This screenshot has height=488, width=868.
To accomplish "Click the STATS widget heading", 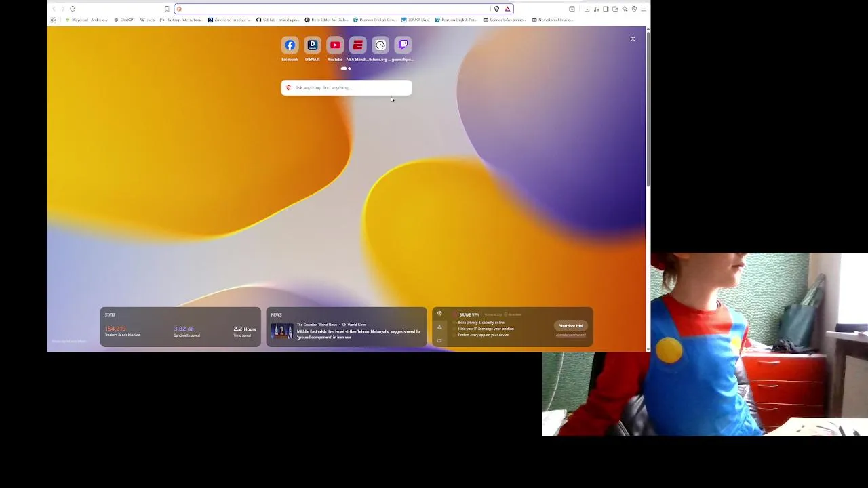I will (110, 314).
